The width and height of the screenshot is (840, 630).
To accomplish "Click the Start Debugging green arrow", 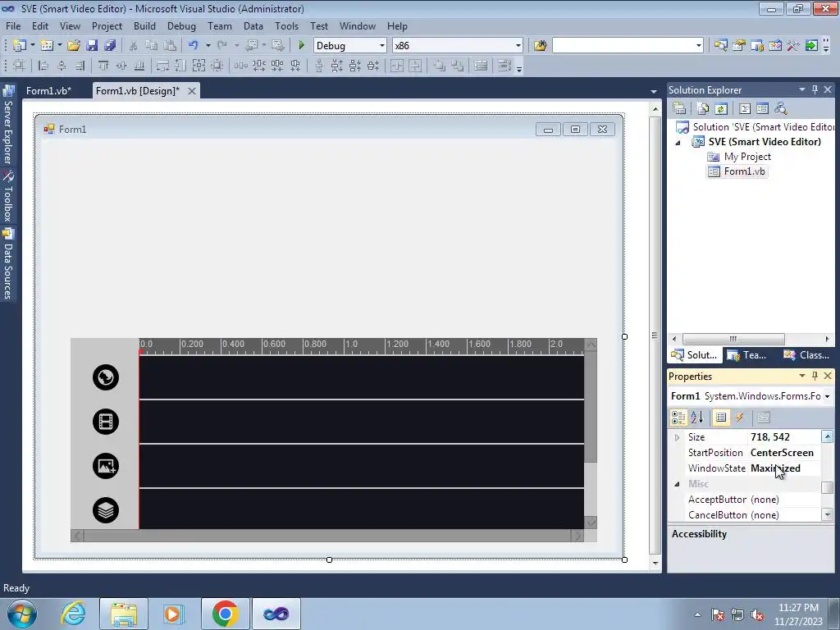I will (x=302, y=46).
